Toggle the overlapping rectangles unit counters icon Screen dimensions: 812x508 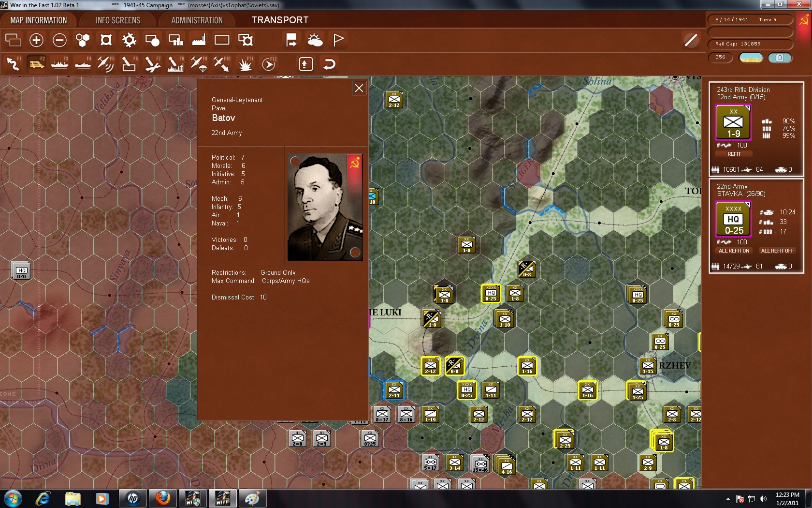13,40
